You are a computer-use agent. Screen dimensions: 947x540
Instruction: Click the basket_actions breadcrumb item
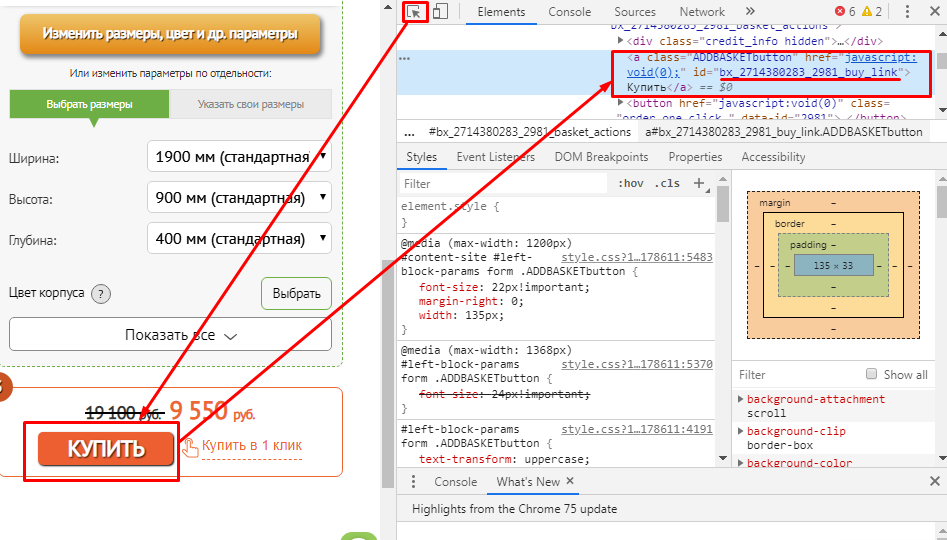[x=530, y=132]
